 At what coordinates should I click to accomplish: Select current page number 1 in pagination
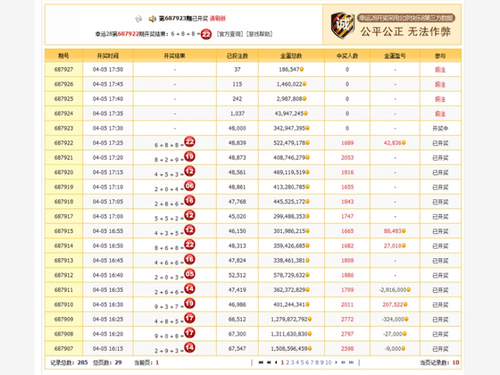282,362
